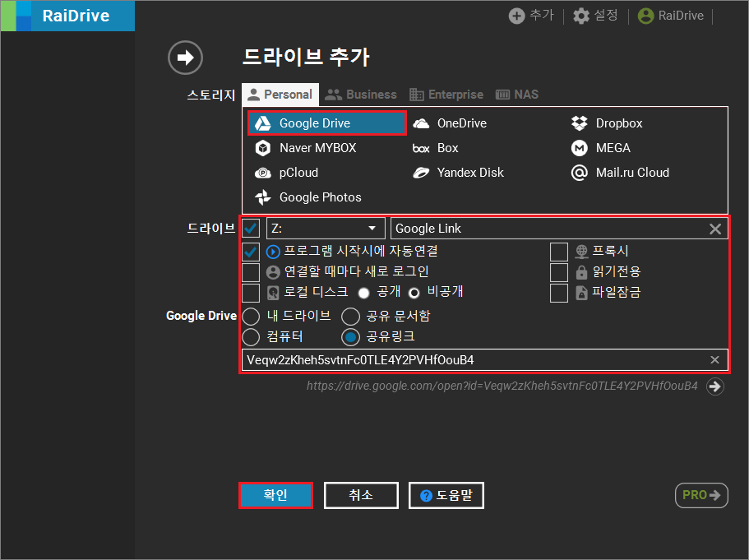Screen dimensions: 749x560
Task: Clear the shared link ID field
Action: click(714, 360)
